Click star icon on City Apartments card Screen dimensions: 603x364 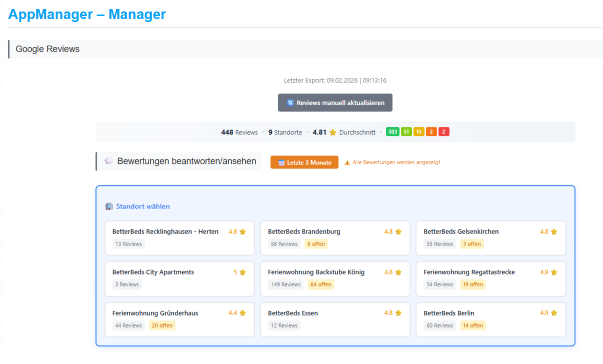[x=243, y=272]
